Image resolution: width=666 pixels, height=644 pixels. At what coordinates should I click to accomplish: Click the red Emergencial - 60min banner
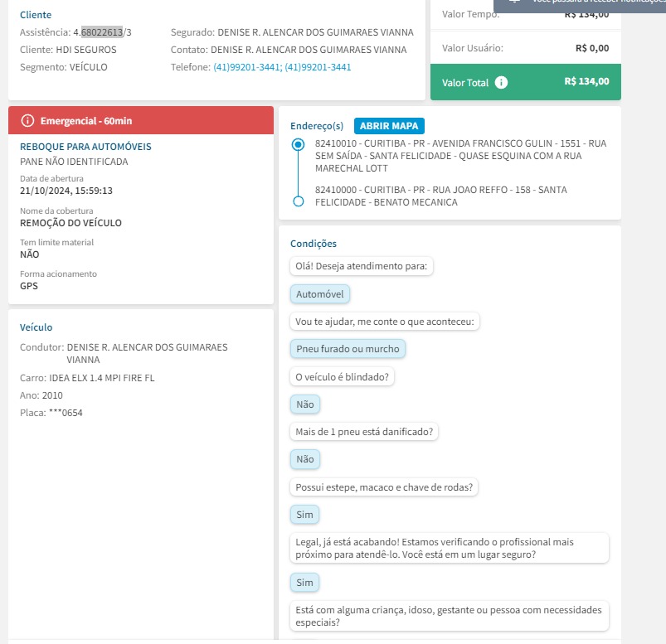coord(140,121)
